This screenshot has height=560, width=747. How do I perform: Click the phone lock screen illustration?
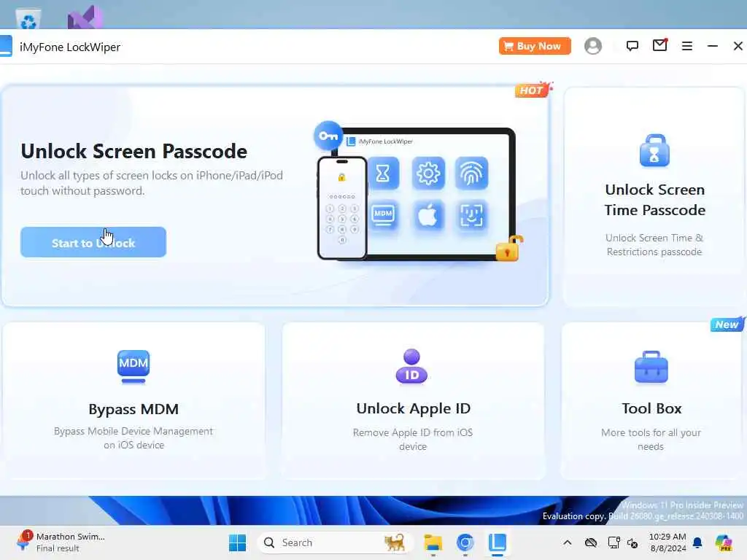[x=342, y=208]
